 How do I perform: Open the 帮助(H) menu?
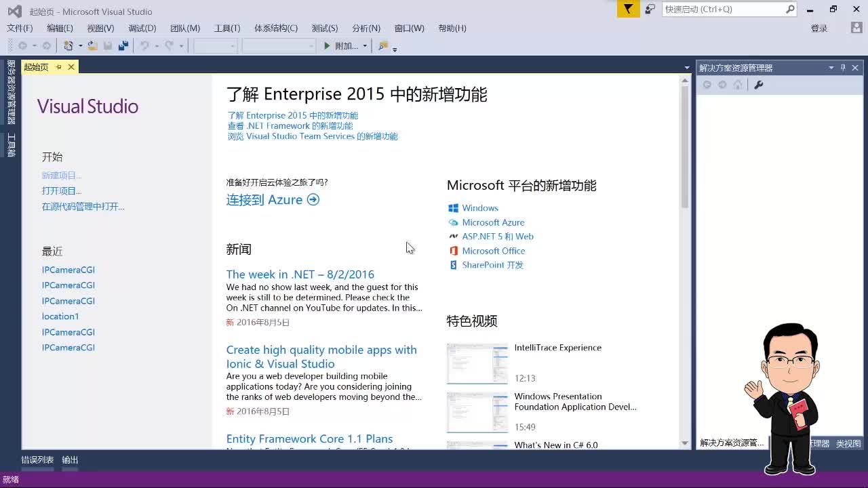(x=452, y=28)
